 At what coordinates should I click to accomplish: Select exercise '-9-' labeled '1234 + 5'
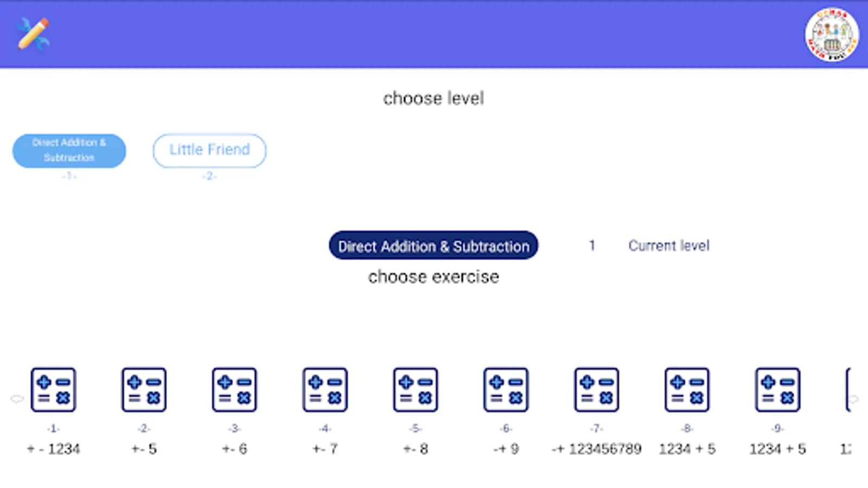[x=777, y=389]
